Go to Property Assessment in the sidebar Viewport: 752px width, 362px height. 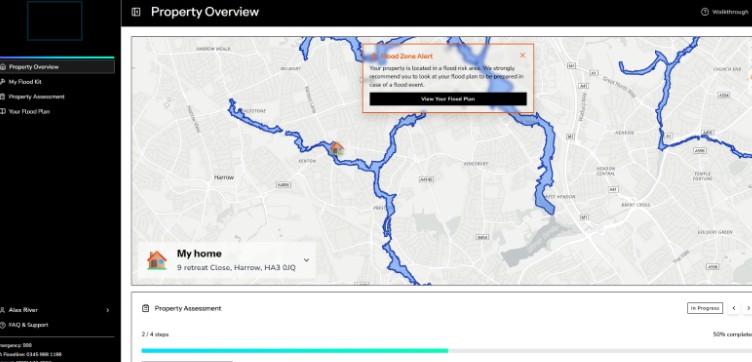pos(57,97)
